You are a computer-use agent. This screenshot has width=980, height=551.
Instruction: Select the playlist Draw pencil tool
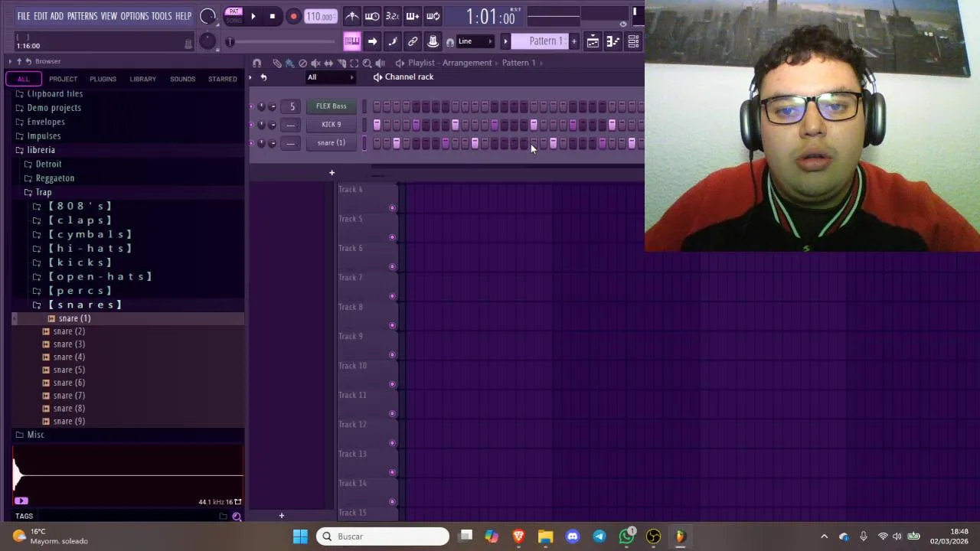[x=277, y=63]
